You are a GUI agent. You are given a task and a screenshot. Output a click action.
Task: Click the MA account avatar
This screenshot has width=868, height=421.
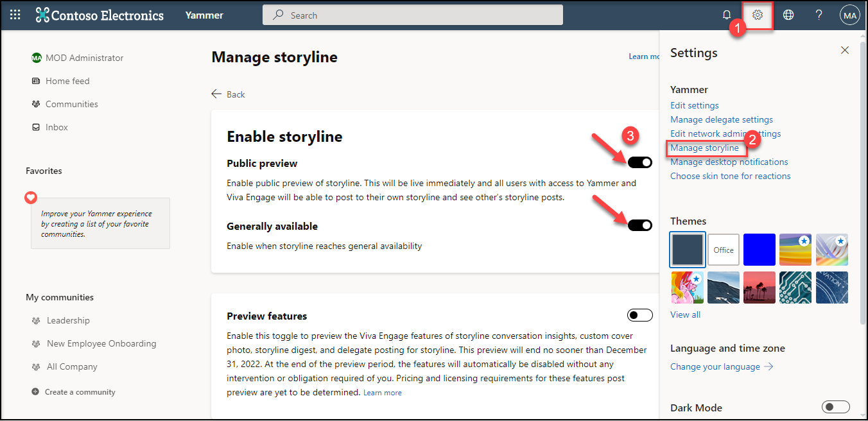[850, 15]
